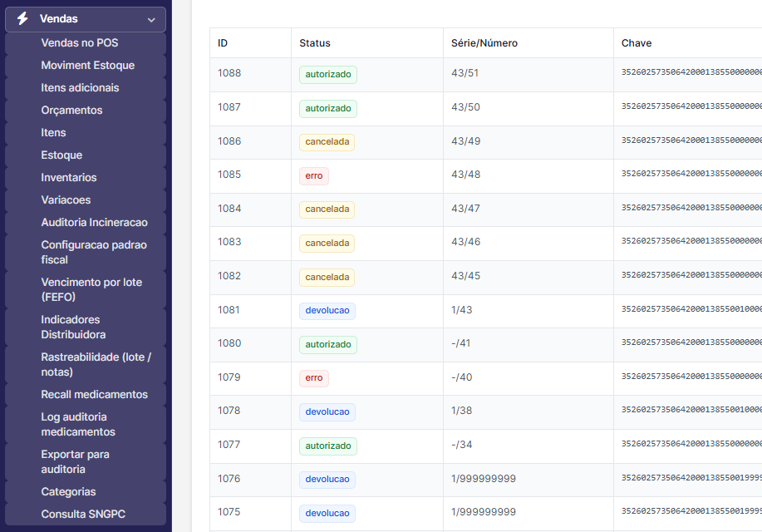Open Auditoria Incineracao page
The width and height of the screenshot is (762, 532).
point(94,222)
